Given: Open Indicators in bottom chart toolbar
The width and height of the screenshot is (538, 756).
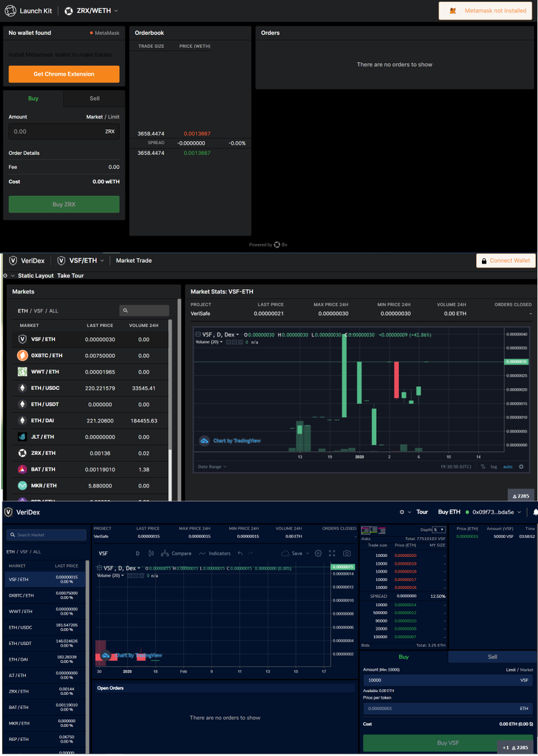Looking at the screenshot, I should point(214,553).
